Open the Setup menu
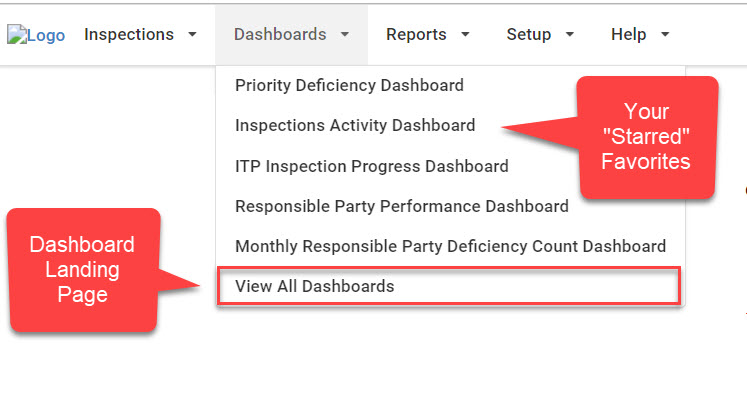 529,34
